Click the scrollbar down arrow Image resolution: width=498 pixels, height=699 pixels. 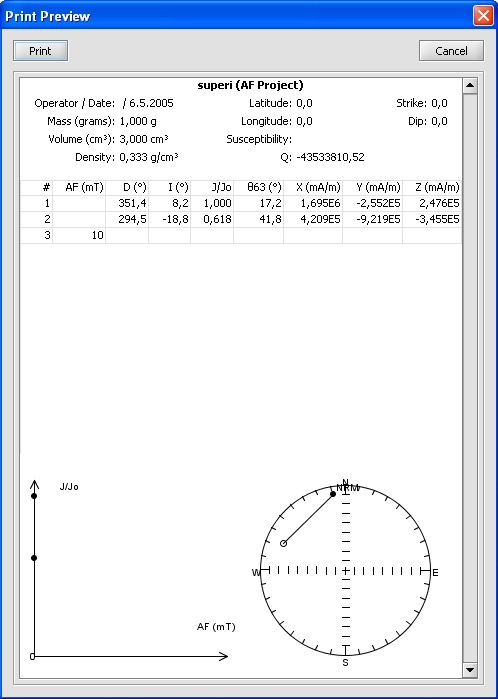[470, 670]
